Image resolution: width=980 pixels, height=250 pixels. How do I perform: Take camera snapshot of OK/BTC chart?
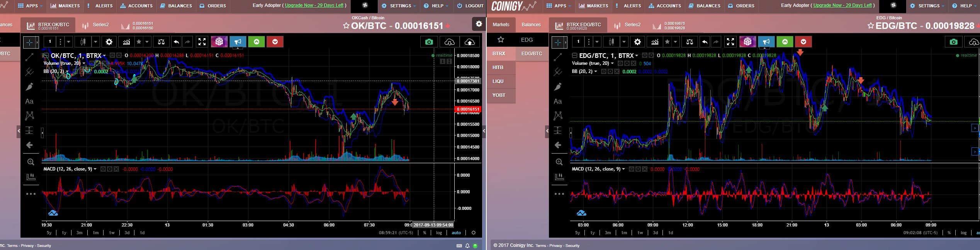(429, 42)
